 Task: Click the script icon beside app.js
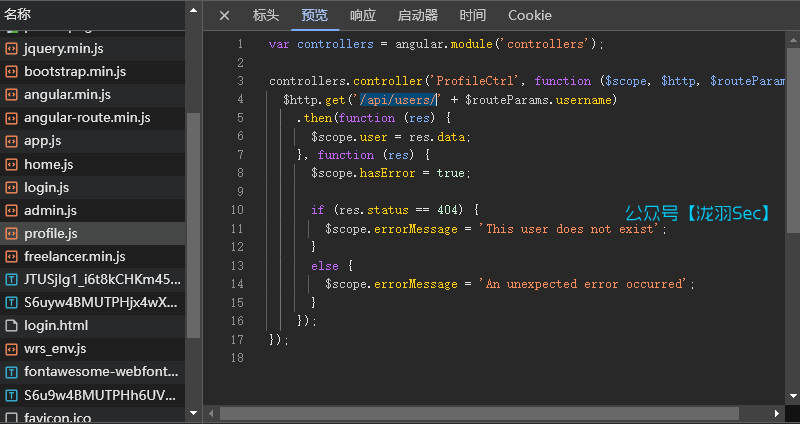point(12,141)
